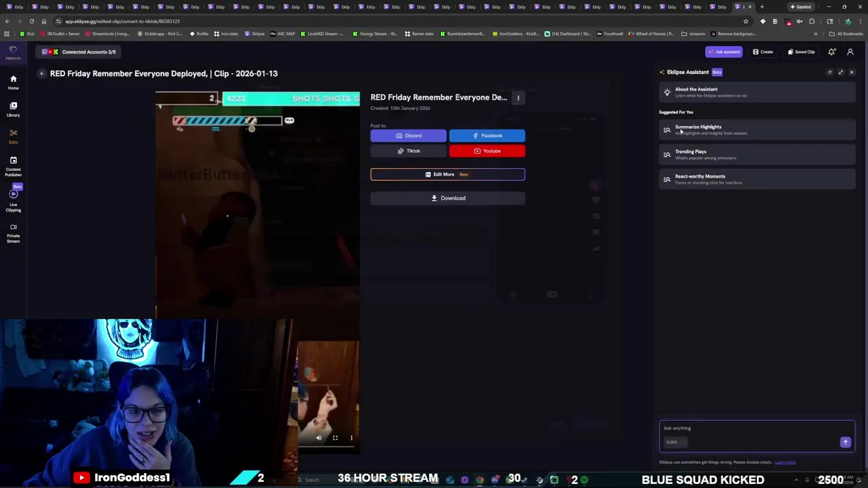The height and width of the screenshot is (488, 868).
Task: Post the clip to Youtube
Action: (x=487, y=151)
